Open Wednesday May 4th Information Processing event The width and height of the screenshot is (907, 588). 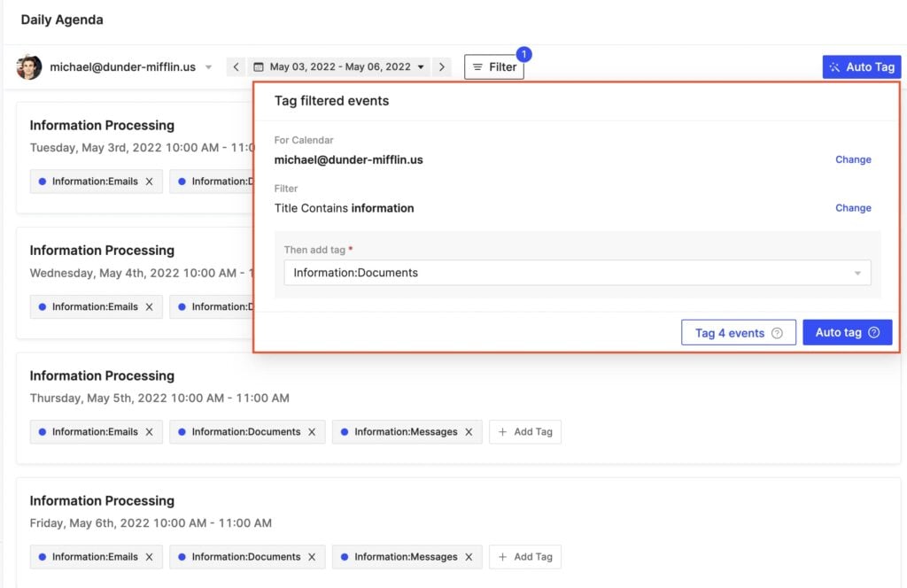[x=102, y=251]
